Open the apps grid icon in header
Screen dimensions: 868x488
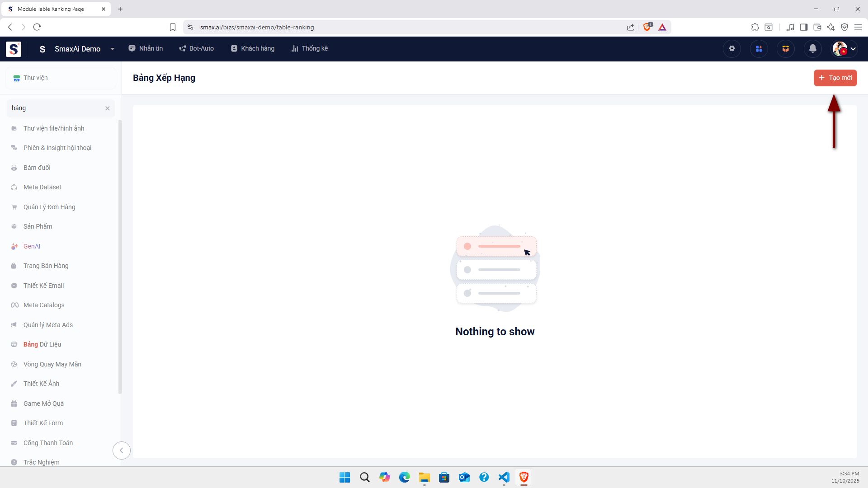coord(759,49)
